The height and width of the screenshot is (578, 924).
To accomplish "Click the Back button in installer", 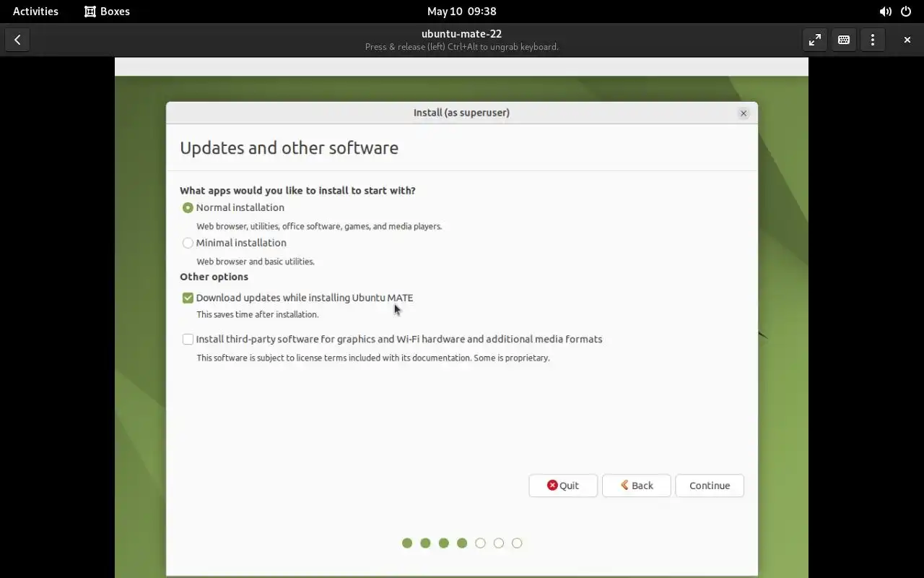I will click(636, 486).
